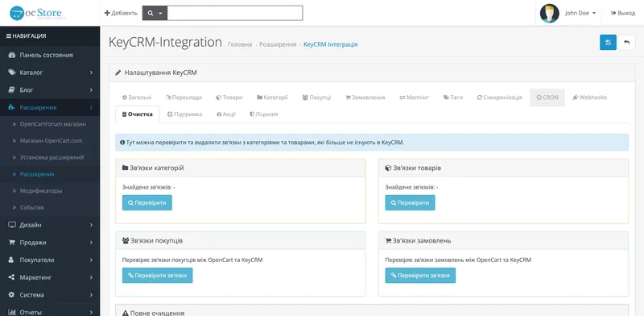The height and width of the screenshot is (316, 644).
Task: Click John Doe avatar picture
Action: pyautogui.click(x=549, y=13)
